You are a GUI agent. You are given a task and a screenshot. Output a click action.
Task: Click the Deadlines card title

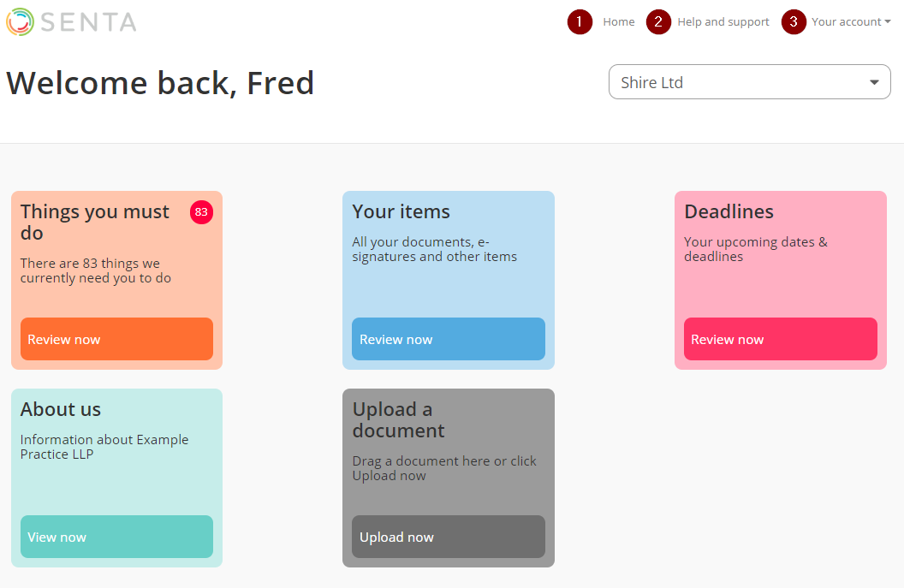pos(729,211)
